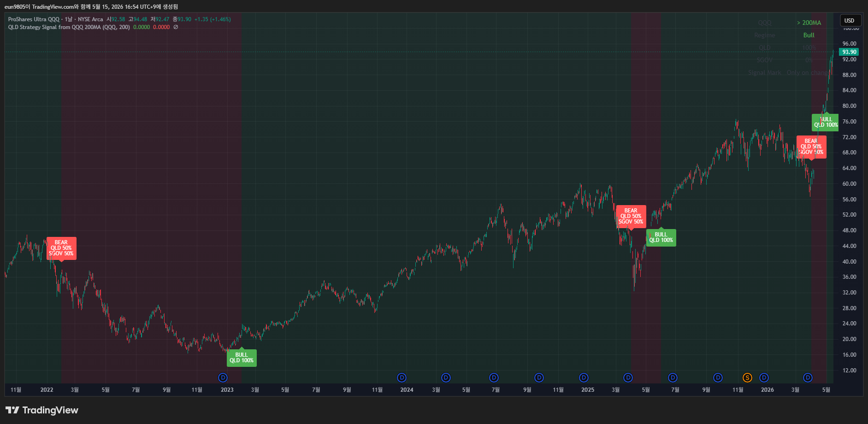Select the dividend marker just before 2025
The height and width of the screenshot is (424, 868).
pos(584,378)
